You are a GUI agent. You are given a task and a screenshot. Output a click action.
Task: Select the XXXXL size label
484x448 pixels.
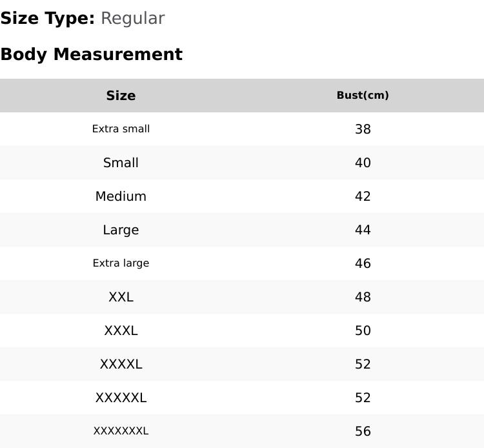121,364
